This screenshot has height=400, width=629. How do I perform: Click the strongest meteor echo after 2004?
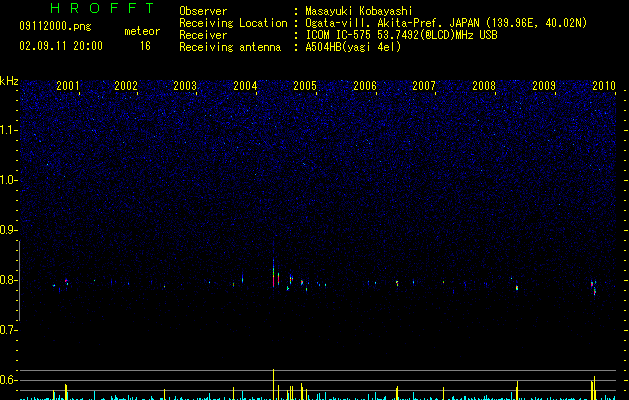(274, 273)
